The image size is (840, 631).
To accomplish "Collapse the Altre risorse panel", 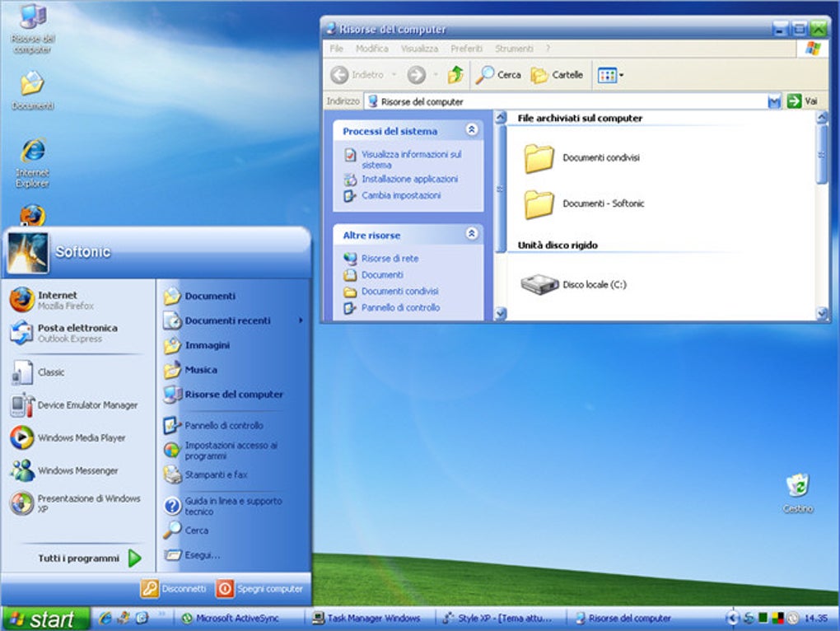I will pos(471,234).
